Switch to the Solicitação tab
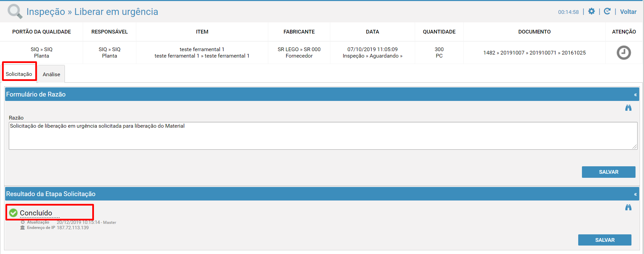 tap(19, 74)
